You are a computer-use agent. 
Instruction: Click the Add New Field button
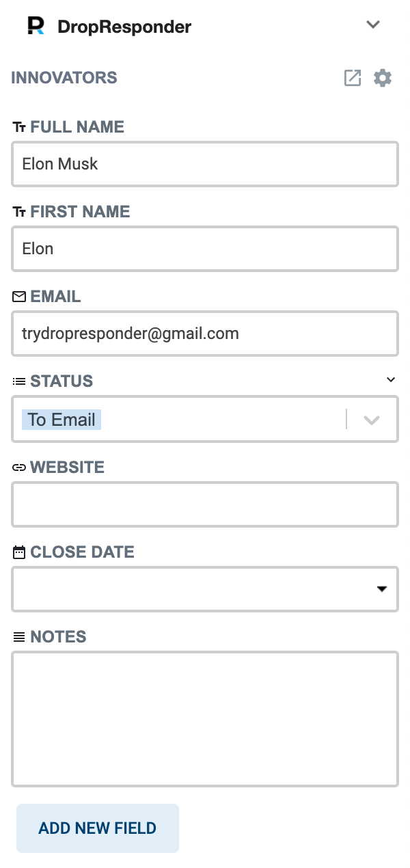pos(98,828)
